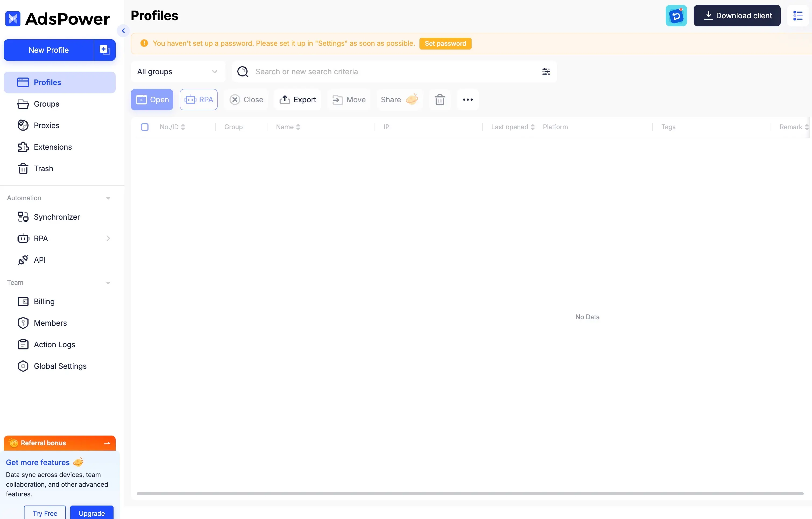Click the Share button

399,100
